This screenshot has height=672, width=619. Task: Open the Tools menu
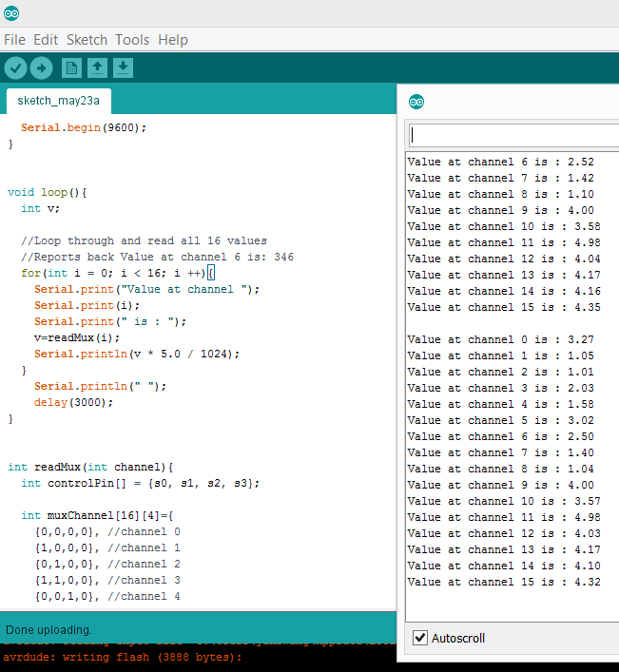132,40
